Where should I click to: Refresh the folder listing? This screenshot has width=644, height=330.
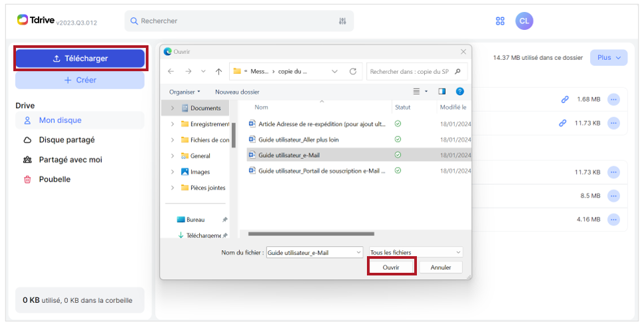pyautogui.click(x=353, y=71)
